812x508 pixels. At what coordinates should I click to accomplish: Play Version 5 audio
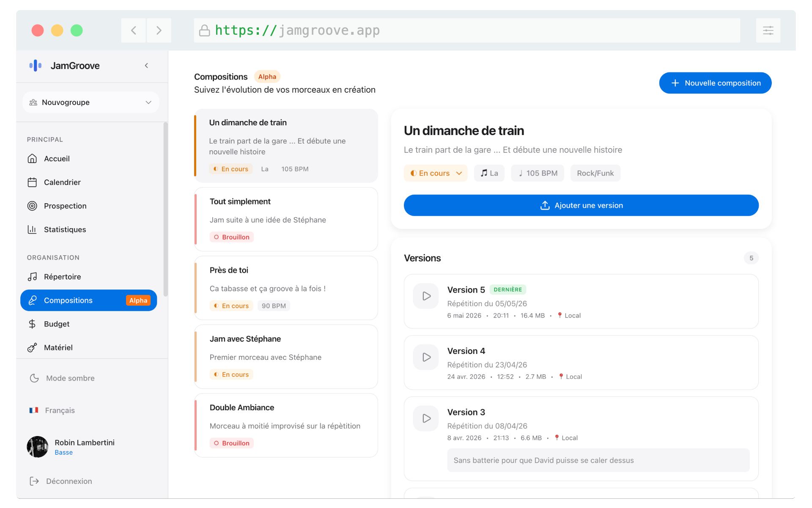[x=426, y=296]
